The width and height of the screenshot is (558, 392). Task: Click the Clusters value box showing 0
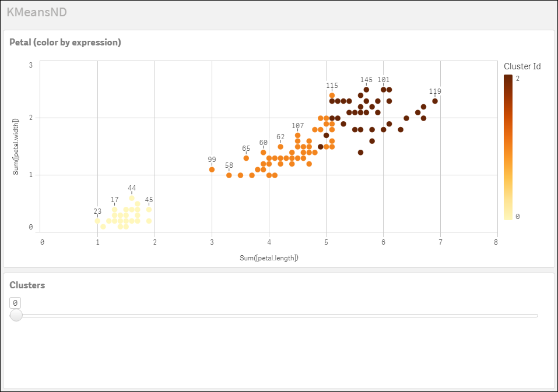(x=14, y=302)
